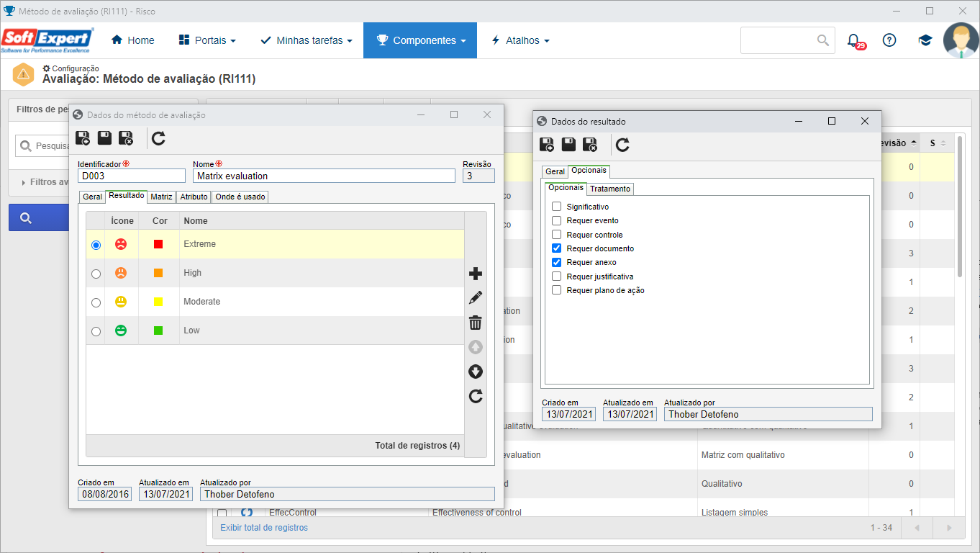The width and height of the screenshot is (980, 553).
Task: Open the Tratamento sub-tab
Action: point(610,189)
